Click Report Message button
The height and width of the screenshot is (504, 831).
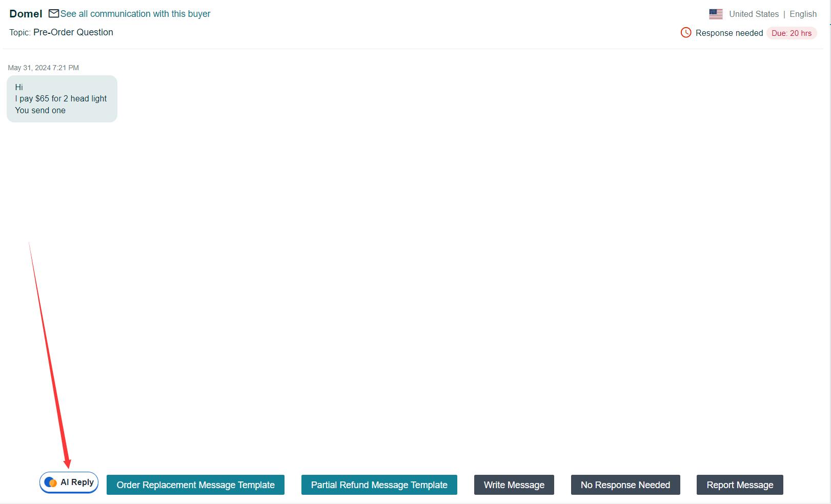click(x=740, y=485)
